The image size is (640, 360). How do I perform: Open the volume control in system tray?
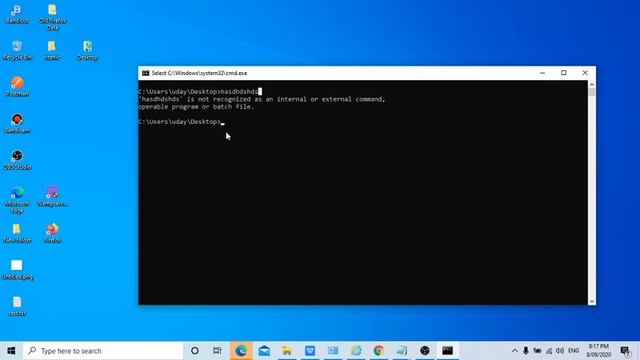[x=560, y=351]
